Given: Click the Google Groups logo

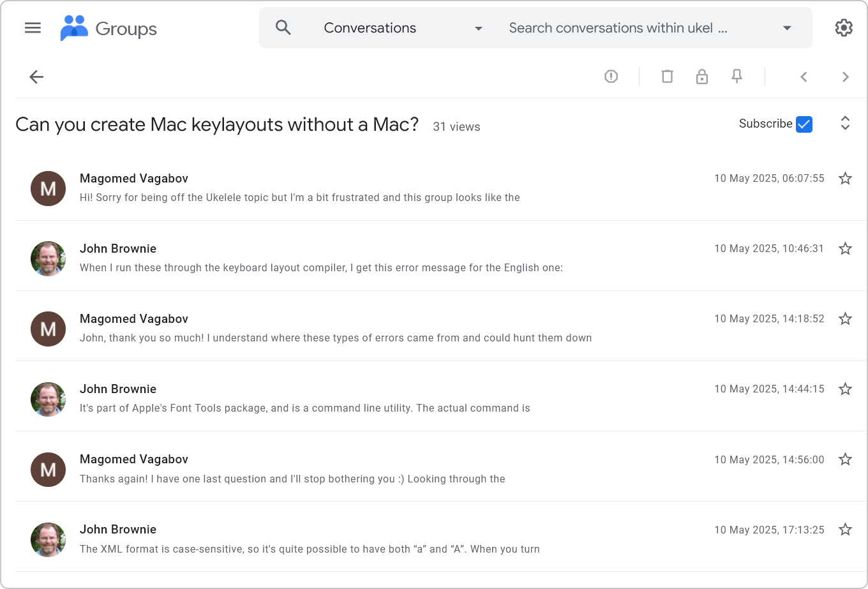Looking at the screenshot, I should [108, 28].
